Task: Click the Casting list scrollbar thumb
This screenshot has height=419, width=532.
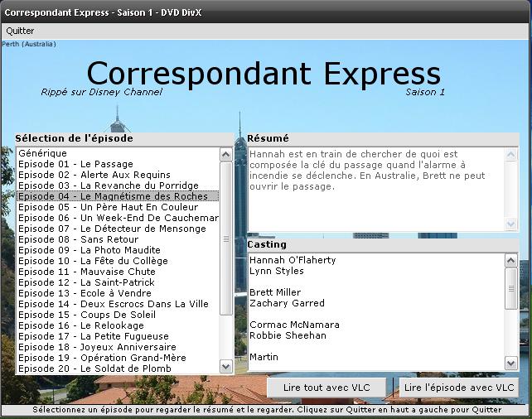Action: 511,288
